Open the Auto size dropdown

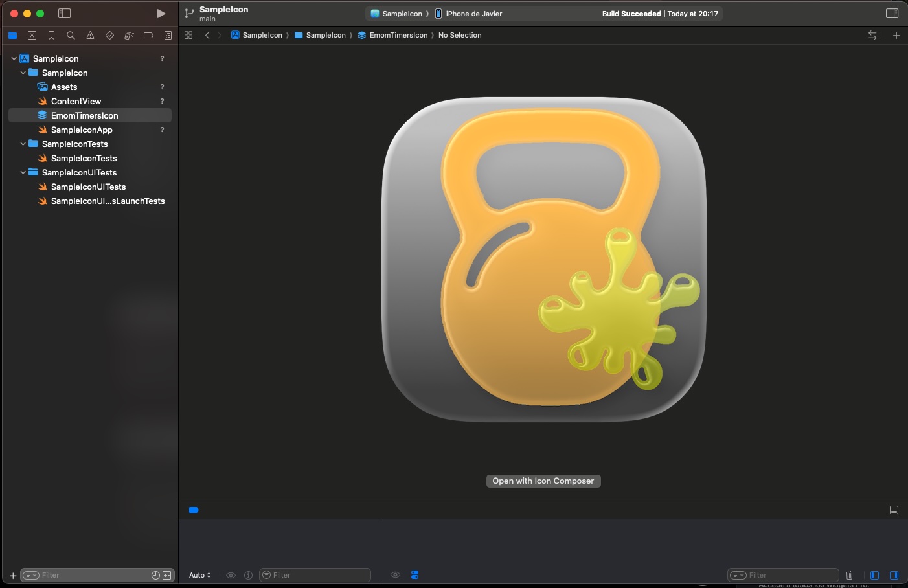pos(199,574)
